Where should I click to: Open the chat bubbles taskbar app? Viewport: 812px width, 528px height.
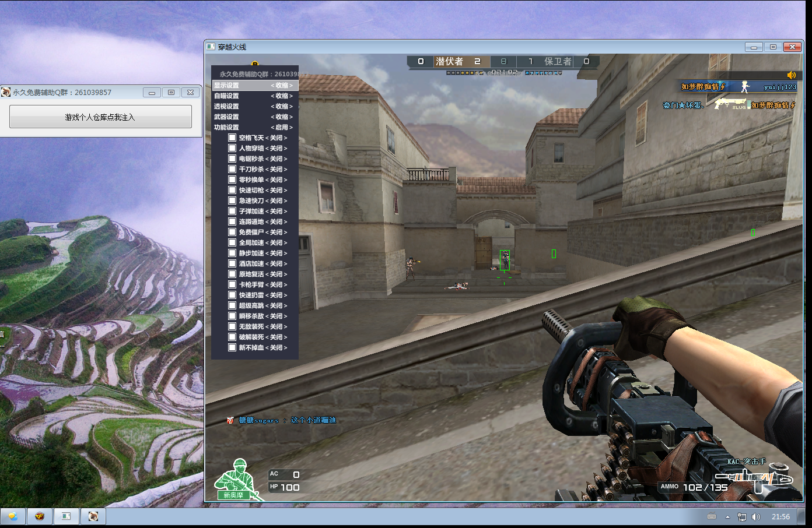tap(12, 516)
